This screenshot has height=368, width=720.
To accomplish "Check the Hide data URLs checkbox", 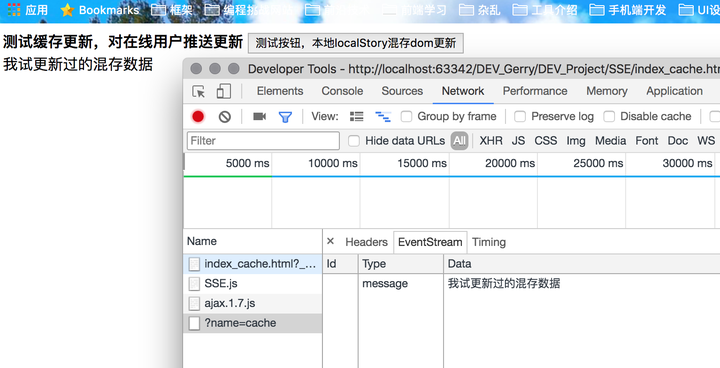I will (x=354, y=141).
